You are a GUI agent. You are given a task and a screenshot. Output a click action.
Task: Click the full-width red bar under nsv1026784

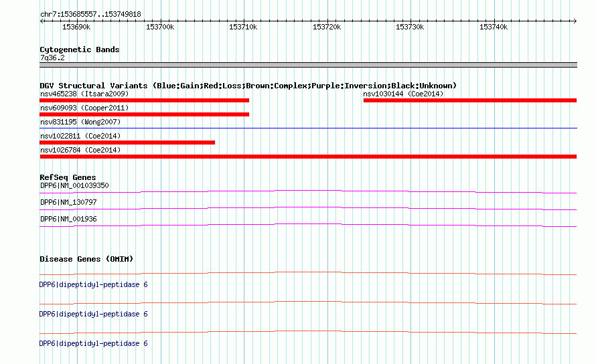pos(308,157)
